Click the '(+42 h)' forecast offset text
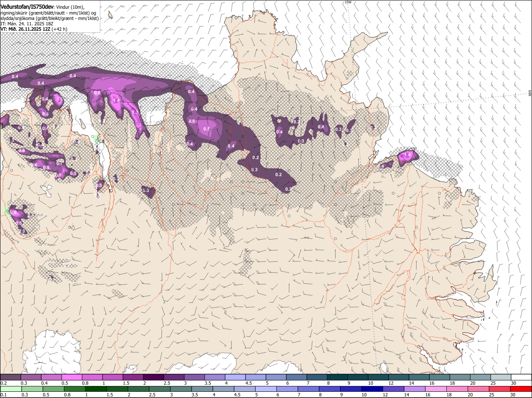 (x=59, y=29)
